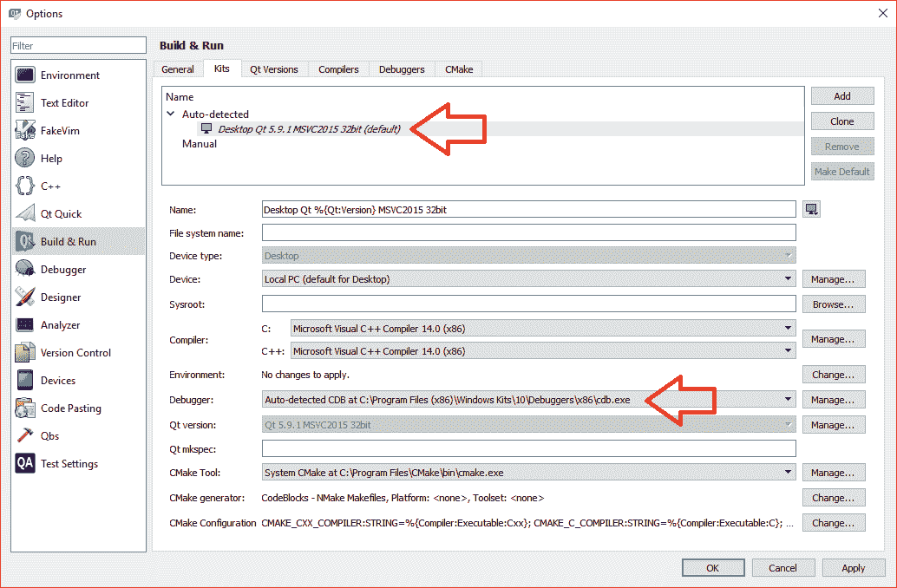Select the Version Control sidebar icon
The height and width of the screenshot is (588, 897).
(x=25, y=353)
